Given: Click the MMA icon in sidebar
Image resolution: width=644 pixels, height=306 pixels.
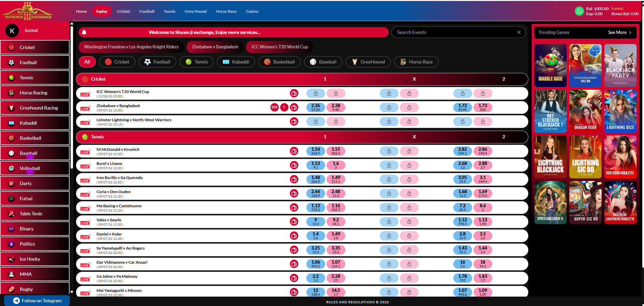Looking at the screenshot, I should point(11,274).
